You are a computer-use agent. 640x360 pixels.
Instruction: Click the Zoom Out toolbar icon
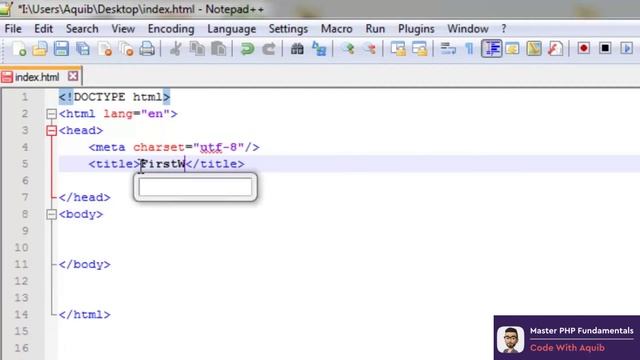click(369, 49)
